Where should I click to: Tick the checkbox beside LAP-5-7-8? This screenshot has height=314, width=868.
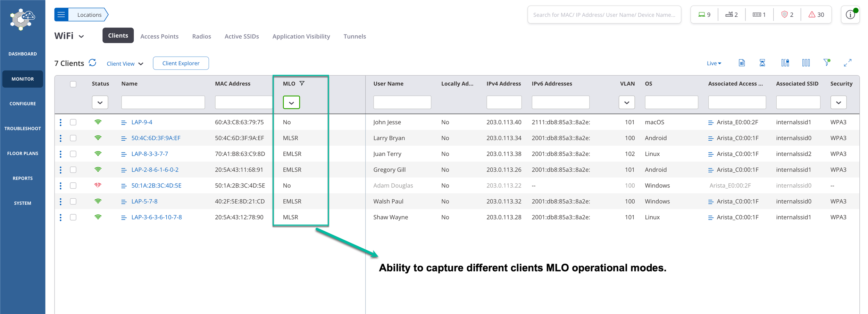[73, 201]
